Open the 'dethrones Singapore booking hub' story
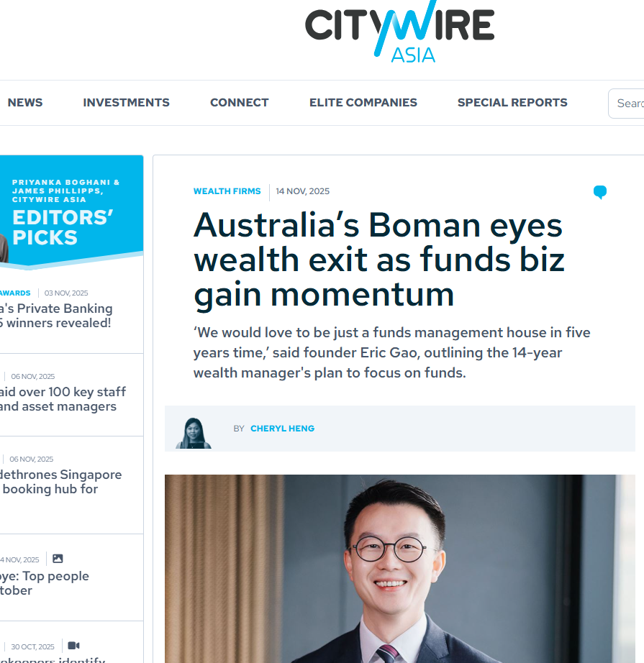This screenshot has width=644, height=663. (x=60, y=482)
